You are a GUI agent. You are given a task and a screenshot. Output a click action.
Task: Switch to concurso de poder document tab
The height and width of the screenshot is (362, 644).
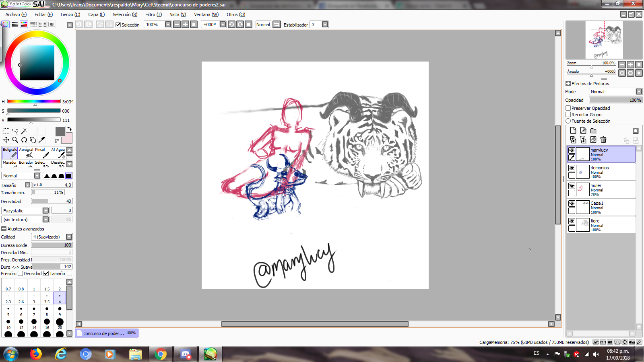(107, 333)
